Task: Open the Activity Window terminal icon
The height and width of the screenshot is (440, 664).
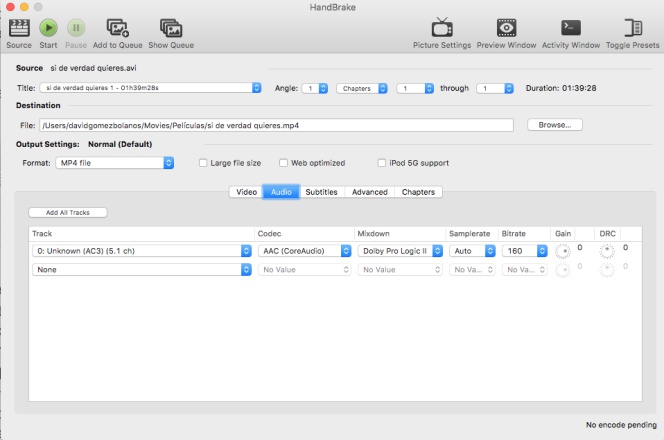Action: point(570,28)
